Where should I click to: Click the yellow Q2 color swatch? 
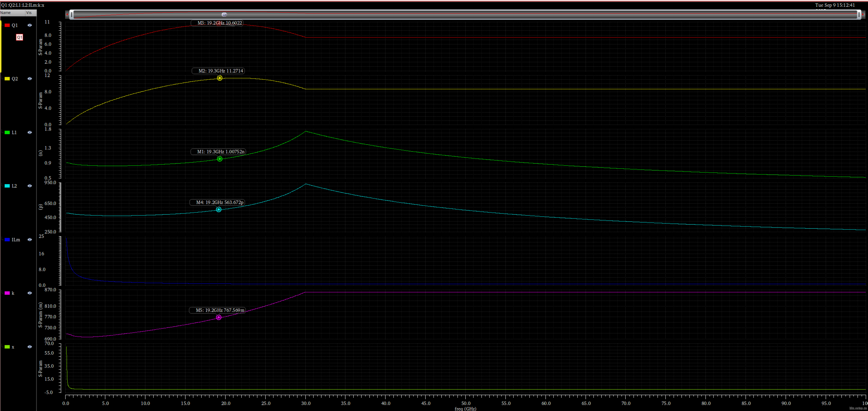click(7, 79)
